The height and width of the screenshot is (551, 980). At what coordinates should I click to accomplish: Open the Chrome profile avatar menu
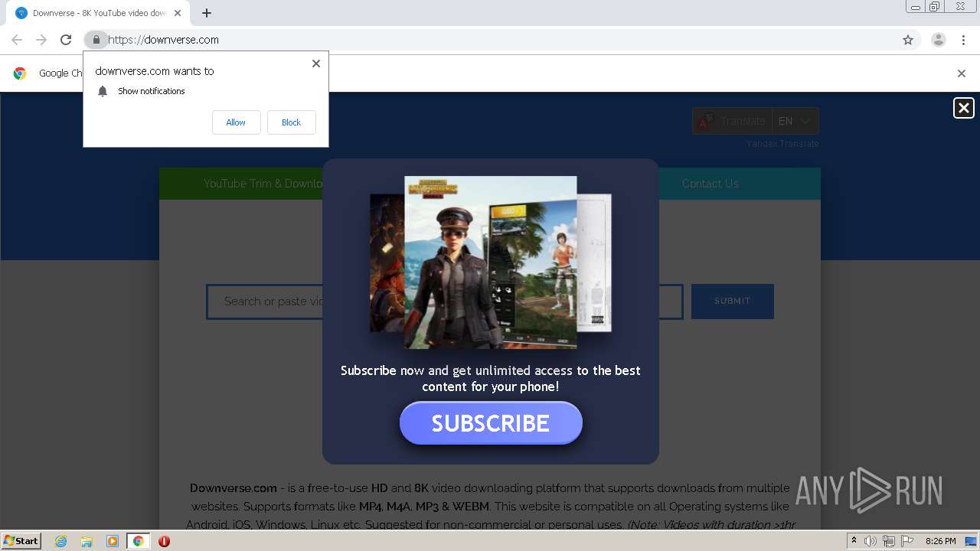(938, 40)
